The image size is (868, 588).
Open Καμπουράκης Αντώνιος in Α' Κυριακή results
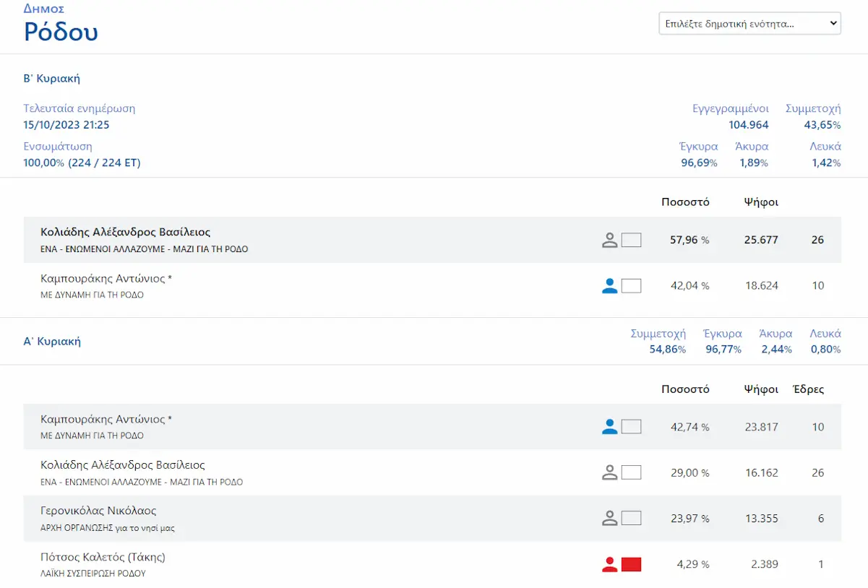[106, 420]
